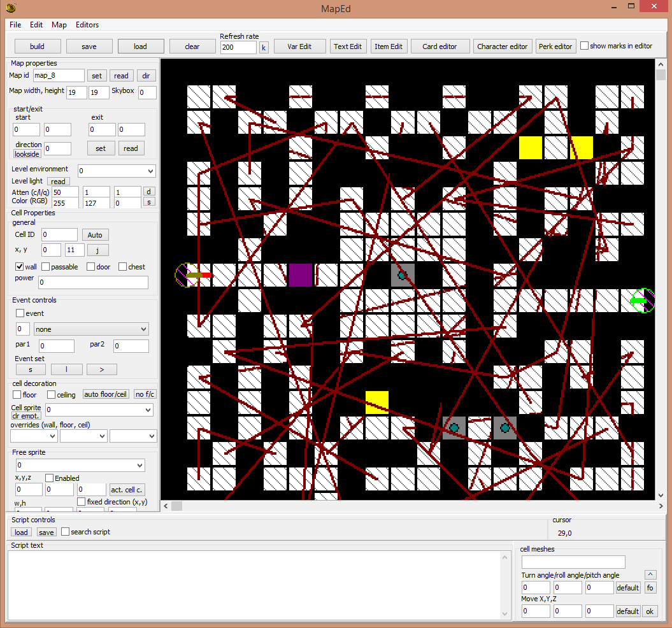Enable the chest checkbox
672x628 pixels.
tap(122, 267)
